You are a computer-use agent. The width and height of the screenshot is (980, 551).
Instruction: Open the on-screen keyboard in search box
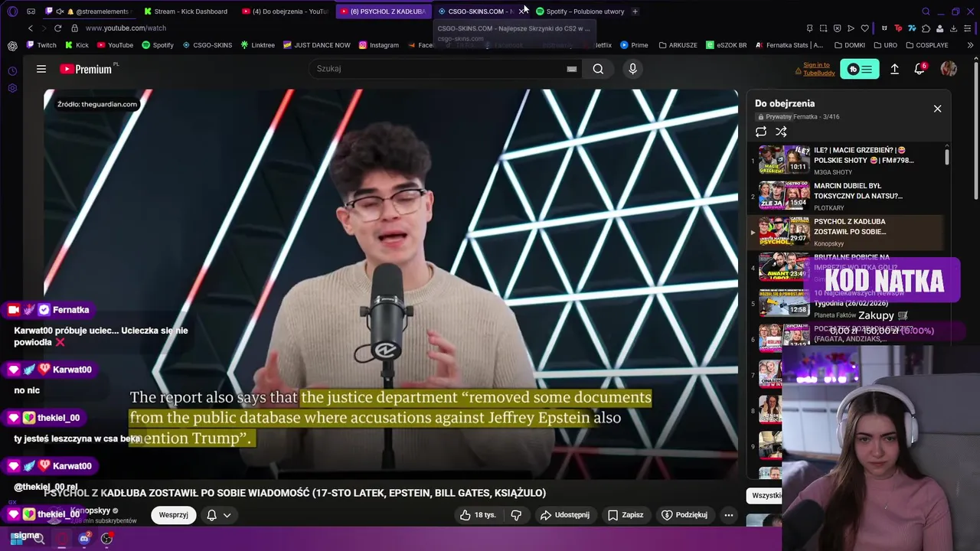572,69
